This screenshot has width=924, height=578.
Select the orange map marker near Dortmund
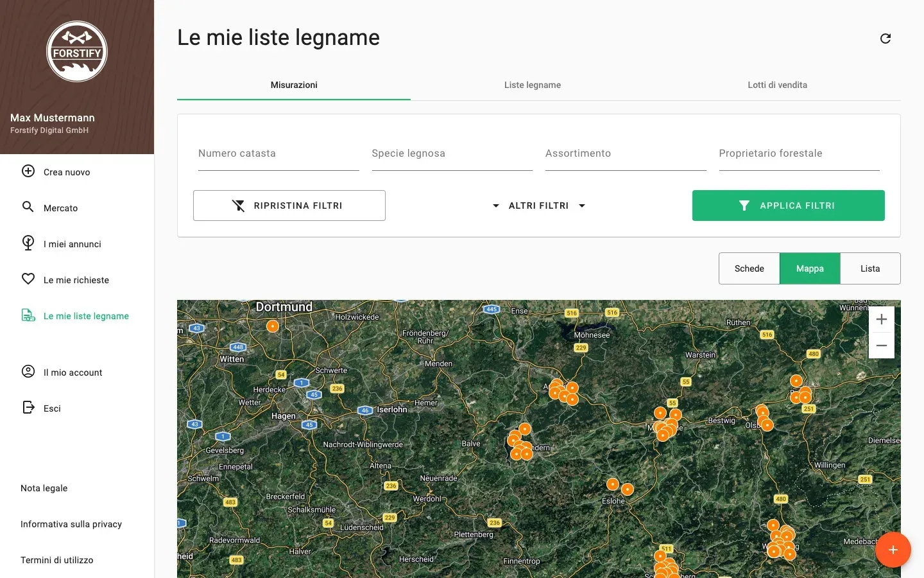click(x=273, y=326)
